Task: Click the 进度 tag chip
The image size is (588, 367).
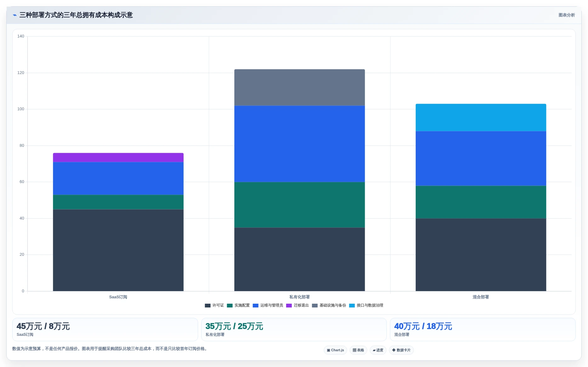Action: pyautogui.click(x=378, y=350)
